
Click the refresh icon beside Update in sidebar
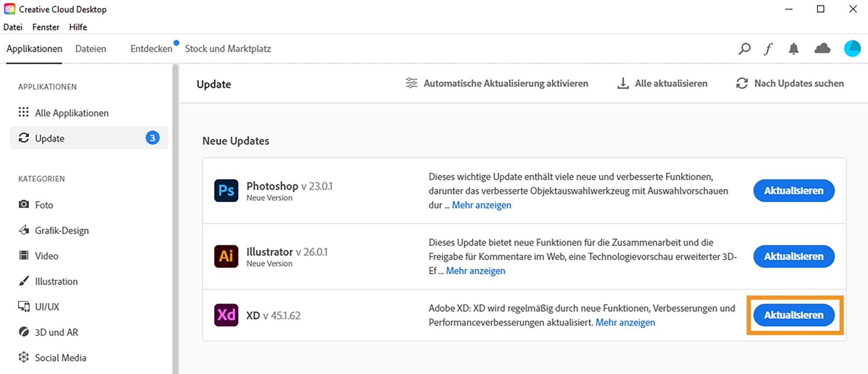[x=24, y=138]
